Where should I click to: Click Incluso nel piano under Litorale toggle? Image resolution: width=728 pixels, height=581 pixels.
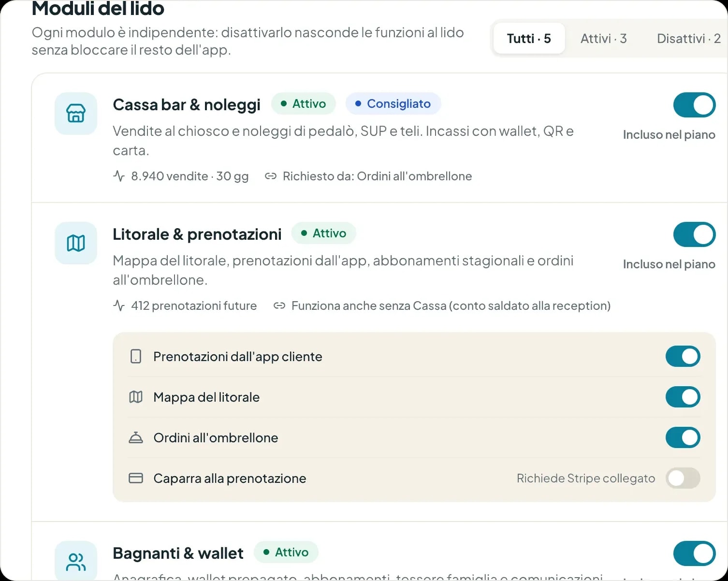669,264
